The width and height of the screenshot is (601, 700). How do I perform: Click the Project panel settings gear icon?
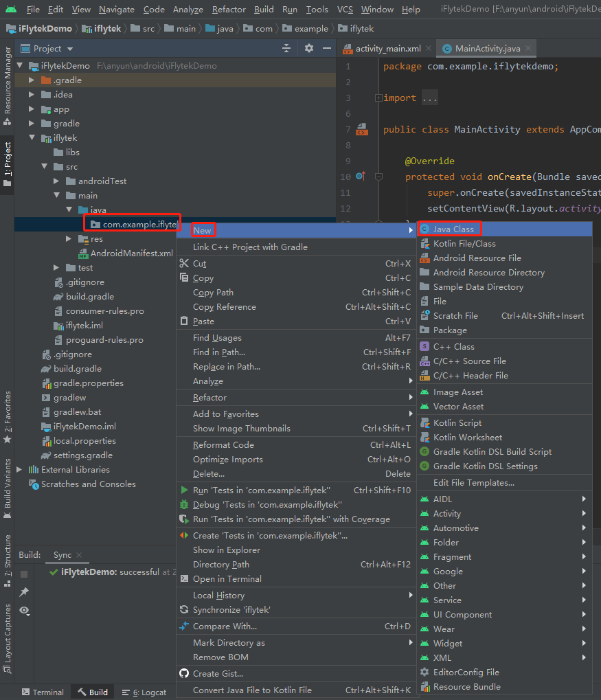tap(308, 48)
